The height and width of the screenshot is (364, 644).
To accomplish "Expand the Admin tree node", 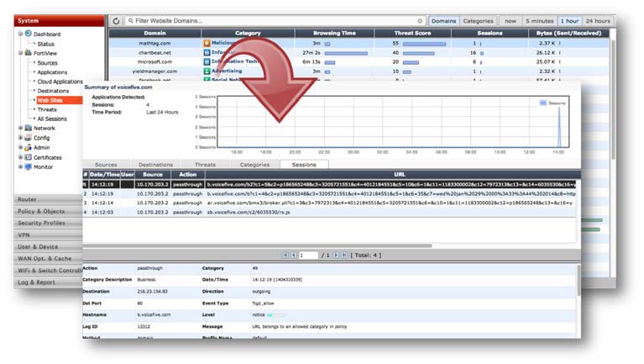I will 20,148.
